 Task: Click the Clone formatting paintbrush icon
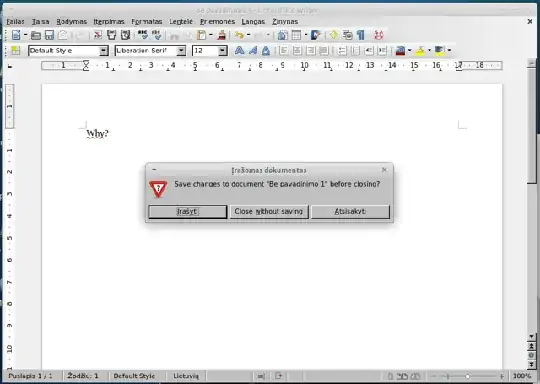click(x=222, y=35)
